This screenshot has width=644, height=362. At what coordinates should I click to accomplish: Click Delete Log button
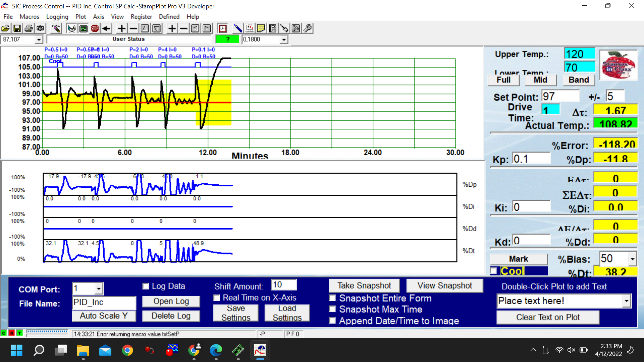171,316
